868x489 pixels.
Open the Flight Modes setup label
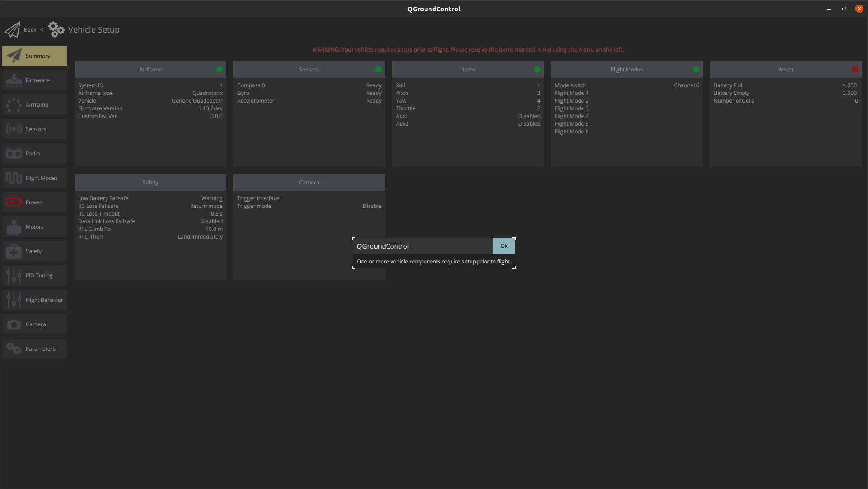(x=42, y=178)
